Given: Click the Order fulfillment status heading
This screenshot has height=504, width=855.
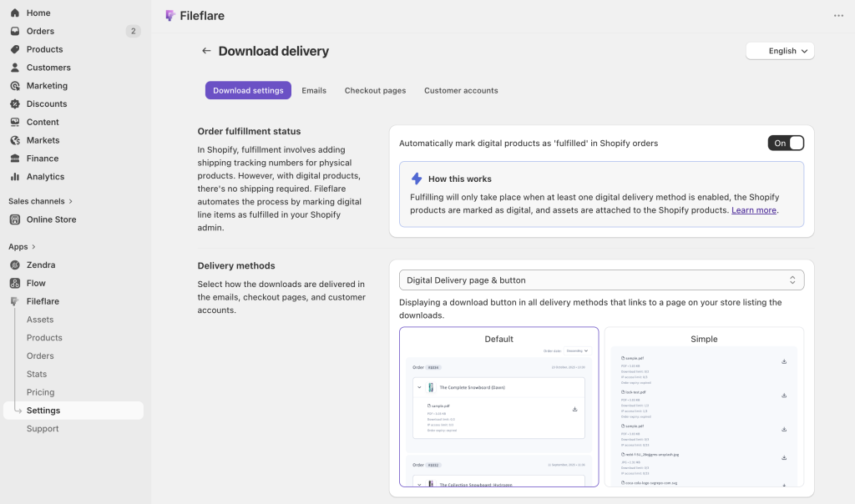Looking at the screenshot, I should (249, 131).
